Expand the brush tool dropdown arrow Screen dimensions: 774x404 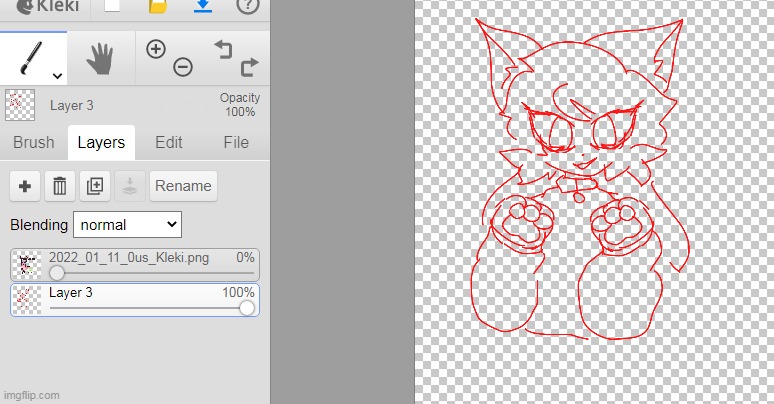57,76
